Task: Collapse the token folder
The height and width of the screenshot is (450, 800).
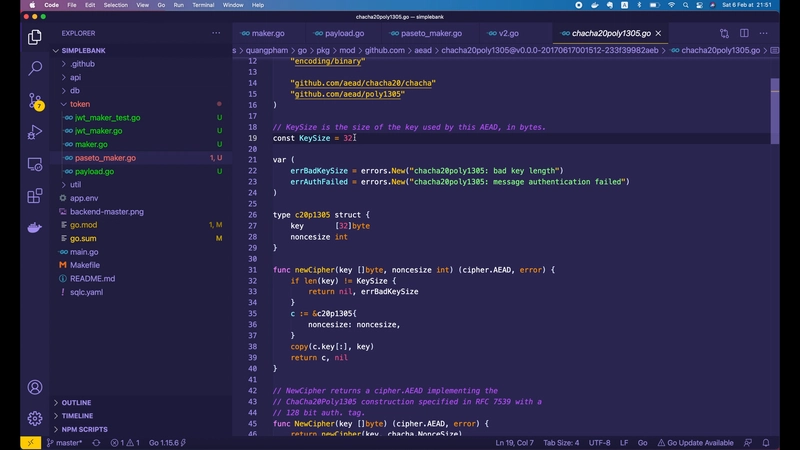Action: [79, 104]
